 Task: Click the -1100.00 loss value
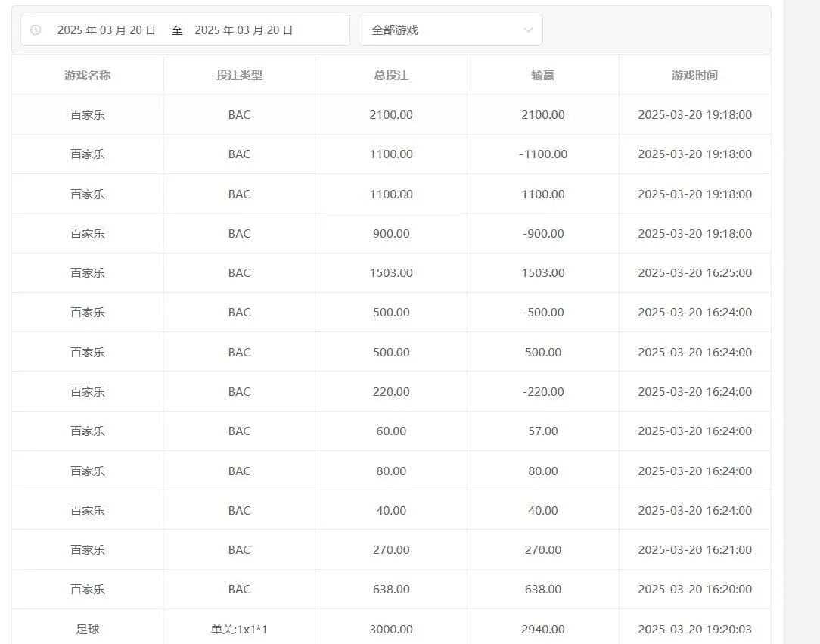[x=543, y=154]
